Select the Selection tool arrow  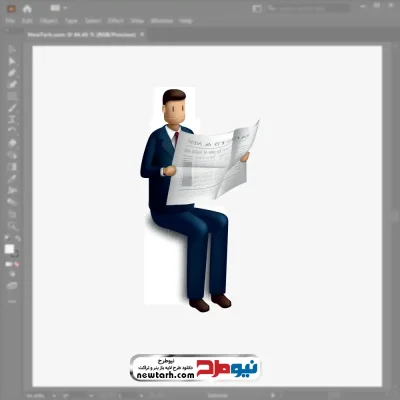coord(12,50)
